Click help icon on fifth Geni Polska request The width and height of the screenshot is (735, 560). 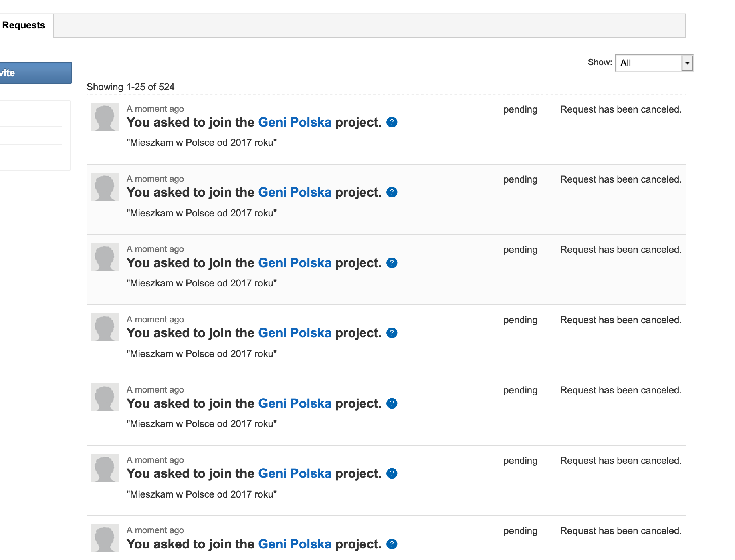point(392,403)
